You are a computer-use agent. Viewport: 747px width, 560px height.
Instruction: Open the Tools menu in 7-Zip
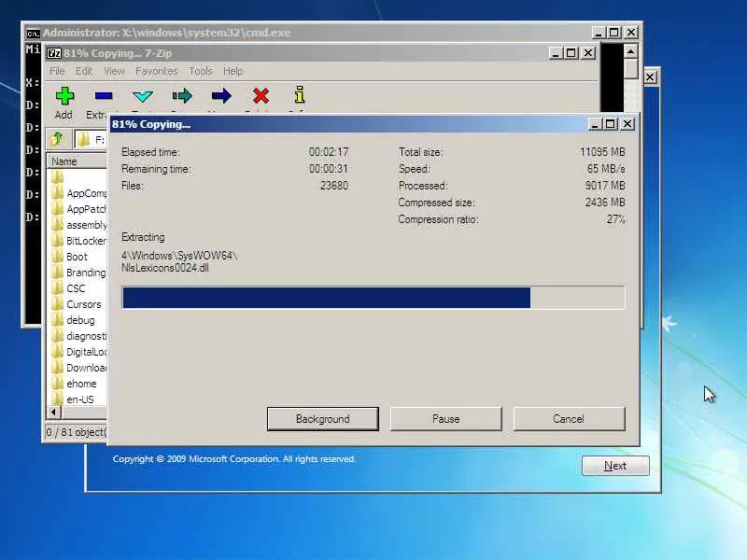coord(200,71)
